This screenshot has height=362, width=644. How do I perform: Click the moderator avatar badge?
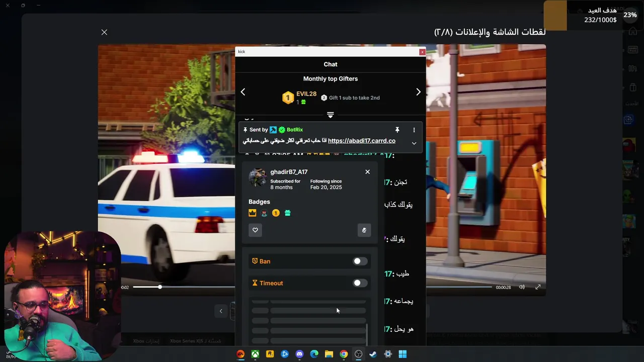click(264, 213)
